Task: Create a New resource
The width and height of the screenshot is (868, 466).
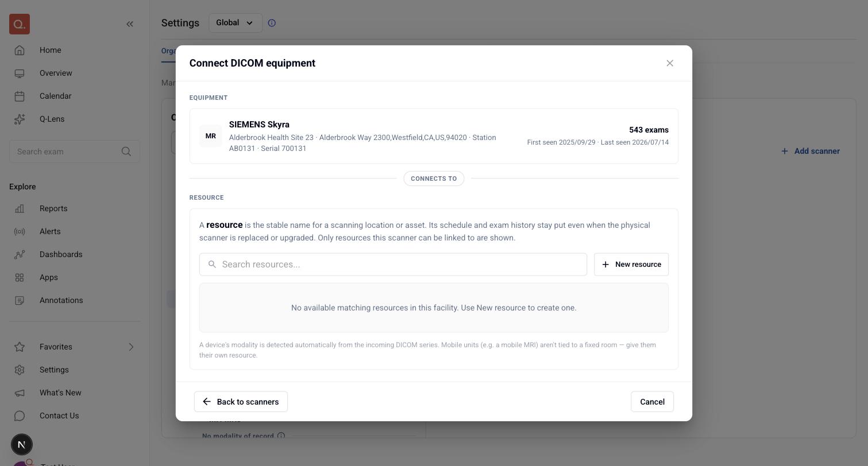Action: [631, 265]
